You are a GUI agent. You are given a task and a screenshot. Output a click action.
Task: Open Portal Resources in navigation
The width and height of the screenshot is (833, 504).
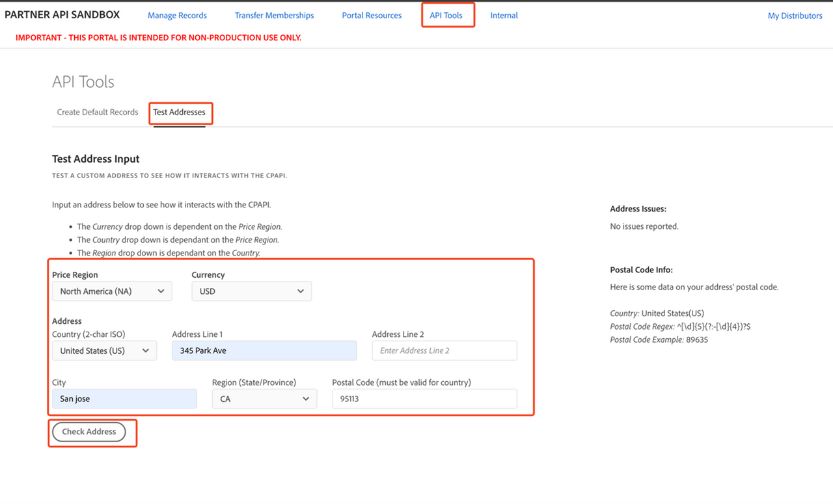pyautogui.click(x=372, y=16)
